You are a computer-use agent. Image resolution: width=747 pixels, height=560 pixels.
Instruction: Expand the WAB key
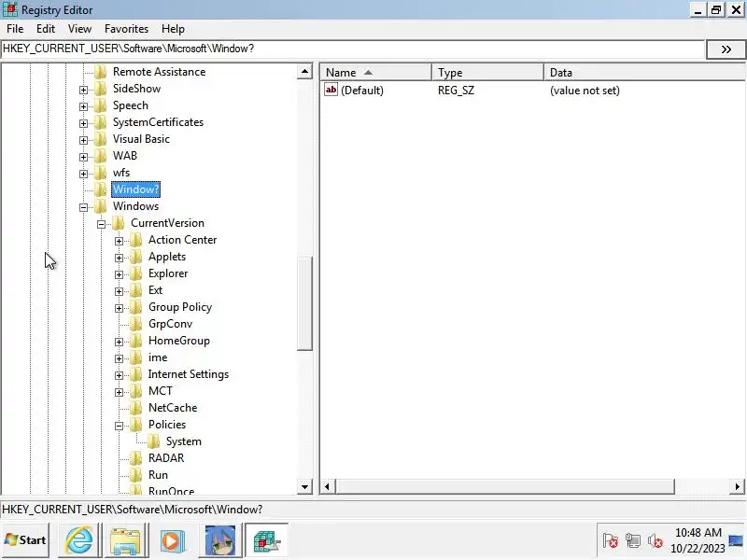(83, 157)
